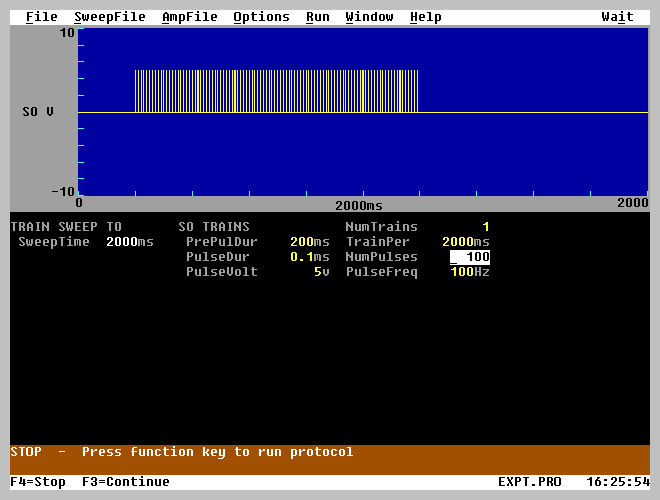Select the PulseFreq 100Hz value
This screenshot has height=500, width=660.
click(469, 272)
